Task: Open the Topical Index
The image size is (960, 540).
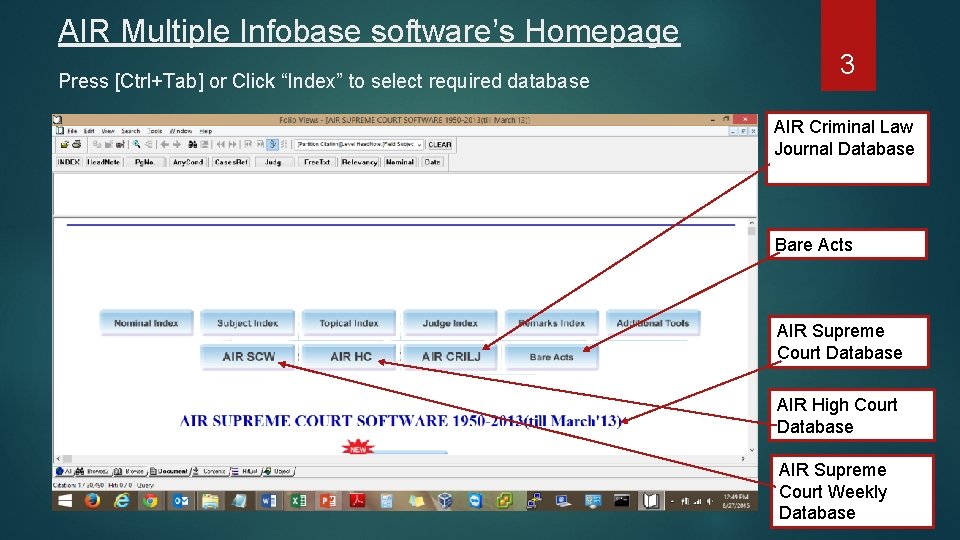Action: (x=349, y=323)
